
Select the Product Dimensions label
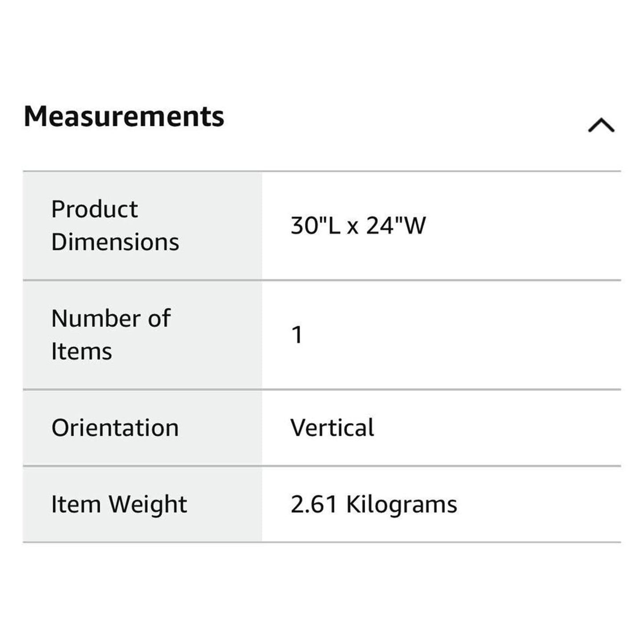coord(115,226)
